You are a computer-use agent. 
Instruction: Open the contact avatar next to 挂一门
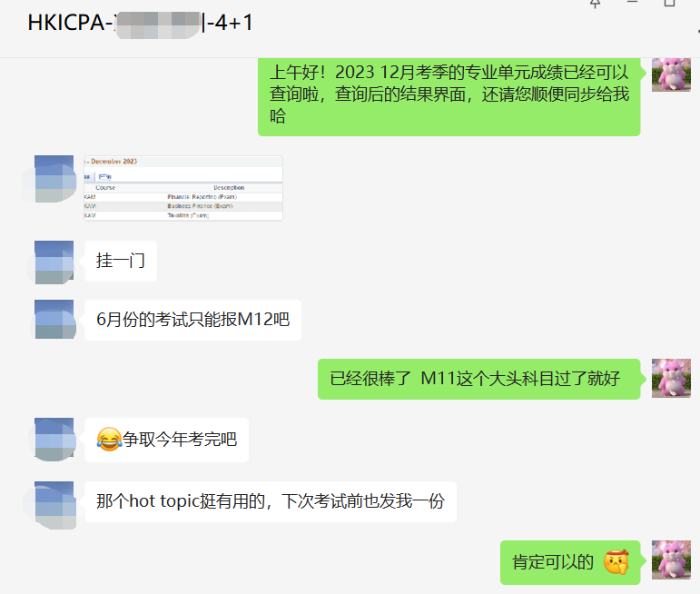pyautogui.click(x=54, y=262)
